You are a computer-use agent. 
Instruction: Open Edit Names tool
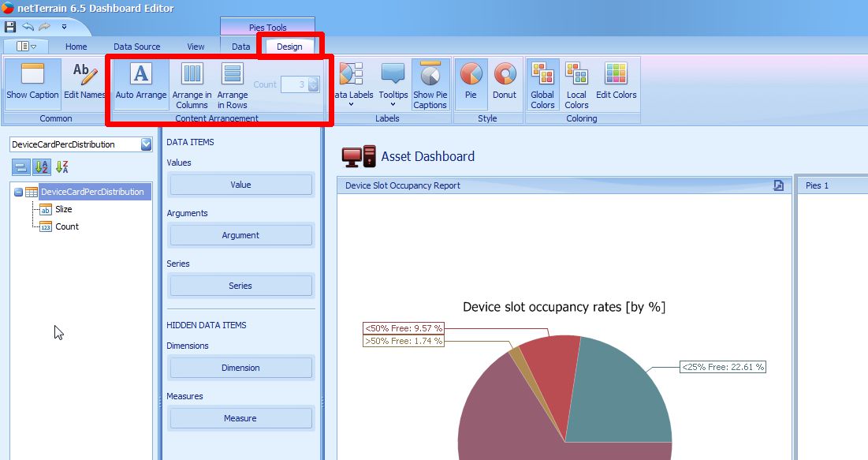(84, 83)
